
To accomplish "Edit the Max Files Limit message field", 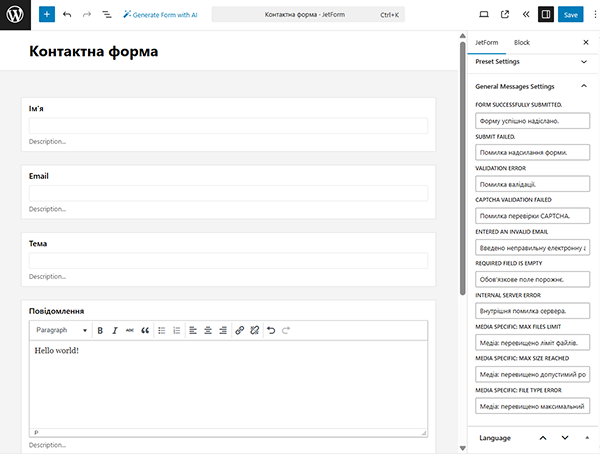I will click(532, 342).
